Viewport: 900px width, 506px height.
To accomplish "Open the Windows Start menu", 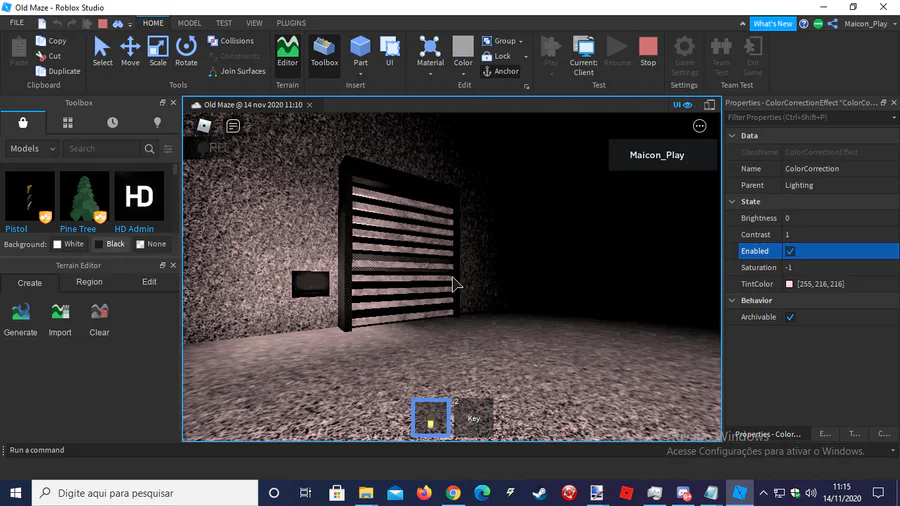I will click(15, 493).
